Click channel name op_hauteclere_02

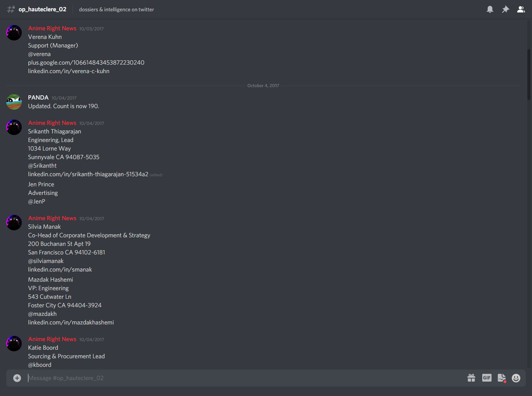coord(42,9)
